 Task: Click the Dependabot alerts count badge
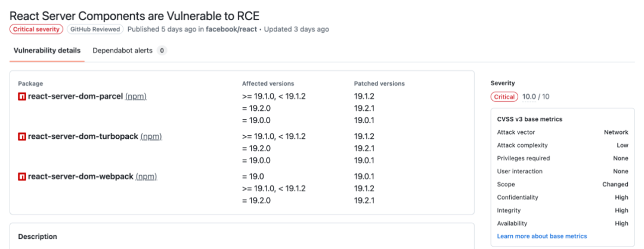click(x=162, y=51)
